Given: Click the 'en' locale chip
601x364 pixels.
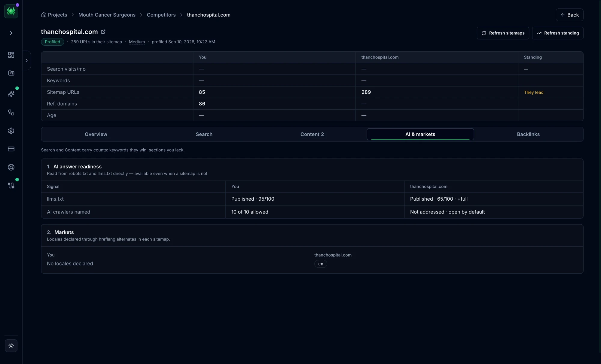Looking at the screenshot, I should pyautogui.click(x=321, y=264).
